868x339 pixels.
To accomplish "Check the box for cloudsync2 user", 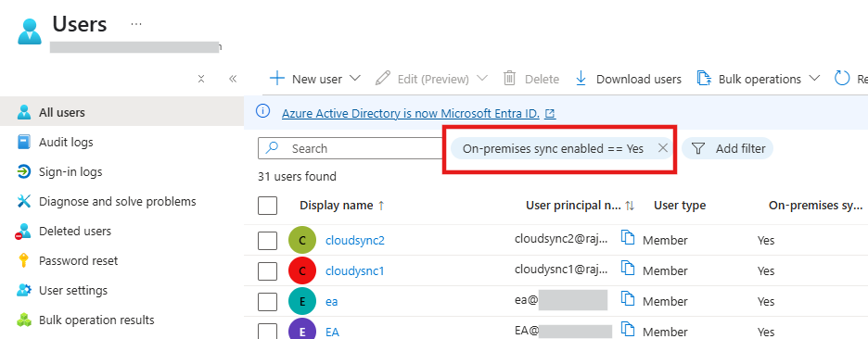I will tap(267, 241).
